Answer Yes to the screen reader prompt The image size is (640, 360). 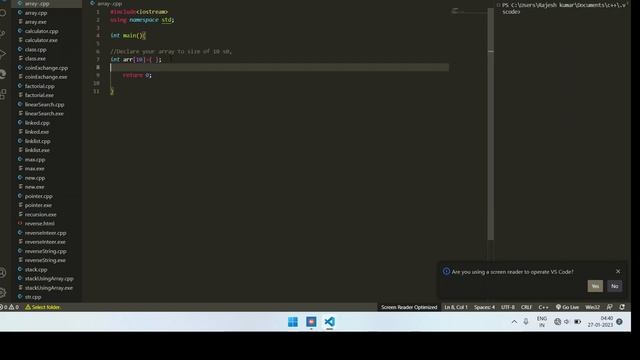pos(595,286)
